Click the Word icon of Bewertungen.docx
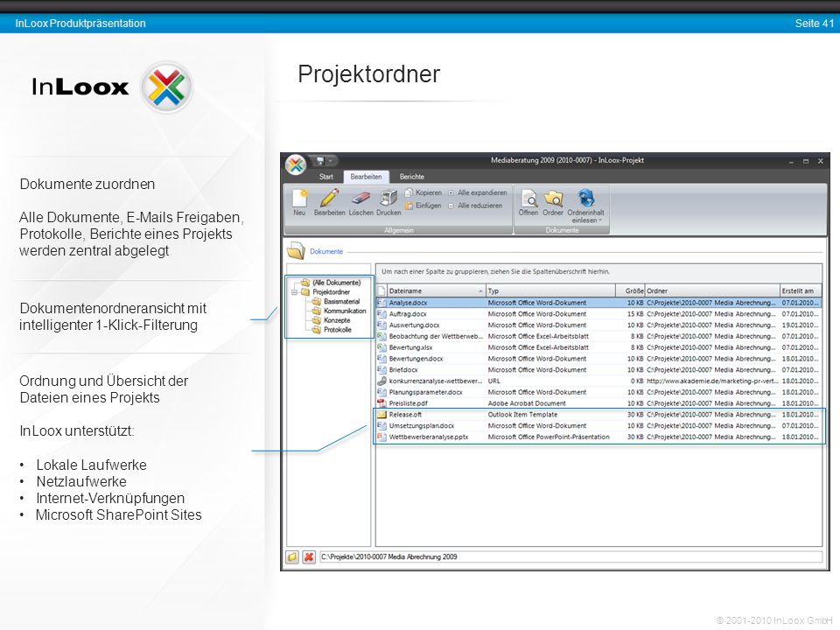 tap(381, 359)
